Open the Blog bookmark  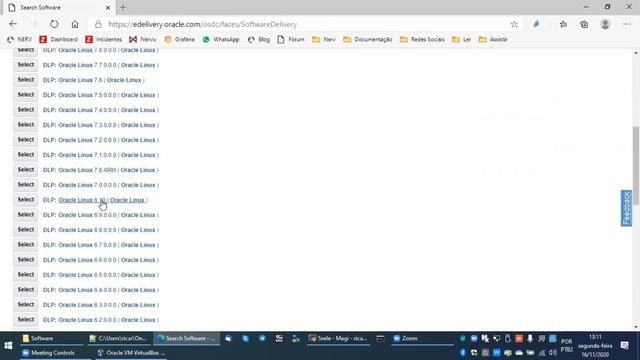click(259, 40)
